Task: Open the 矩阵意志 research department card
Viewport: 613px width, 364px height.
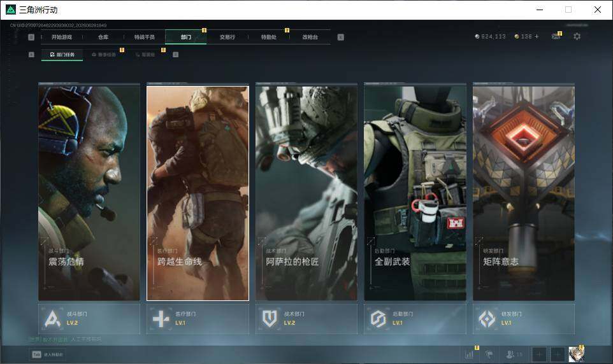Action: tap(524, 193)
